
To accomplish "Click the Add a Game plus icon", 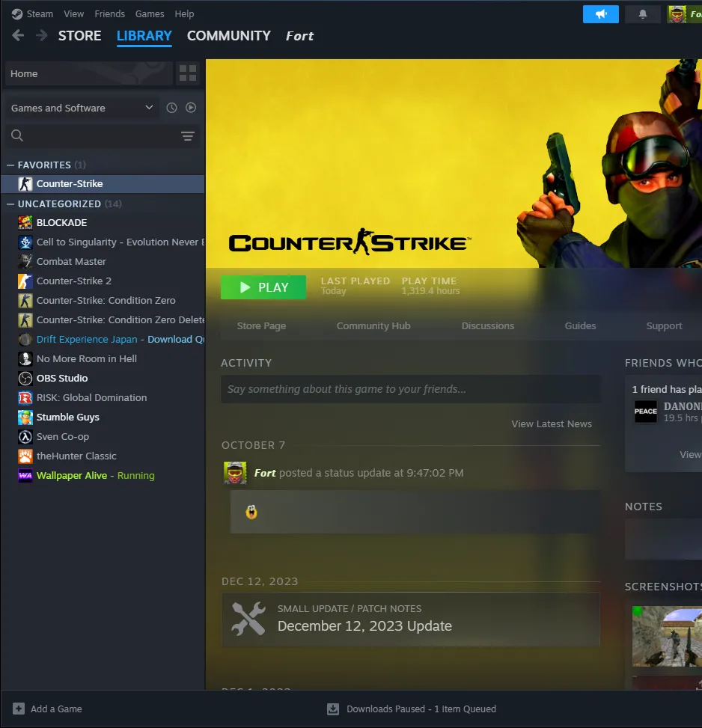I will click(19, 709).
